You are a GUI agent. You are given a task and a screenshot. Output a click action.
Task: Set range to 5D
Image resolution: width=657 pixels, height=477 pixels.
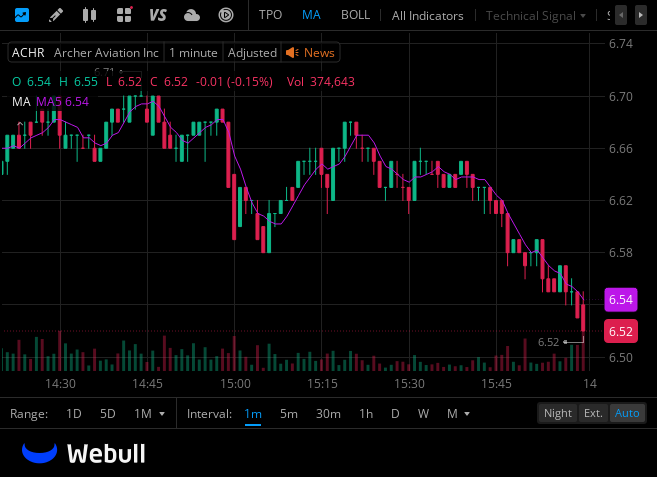[x=108, y=414]
